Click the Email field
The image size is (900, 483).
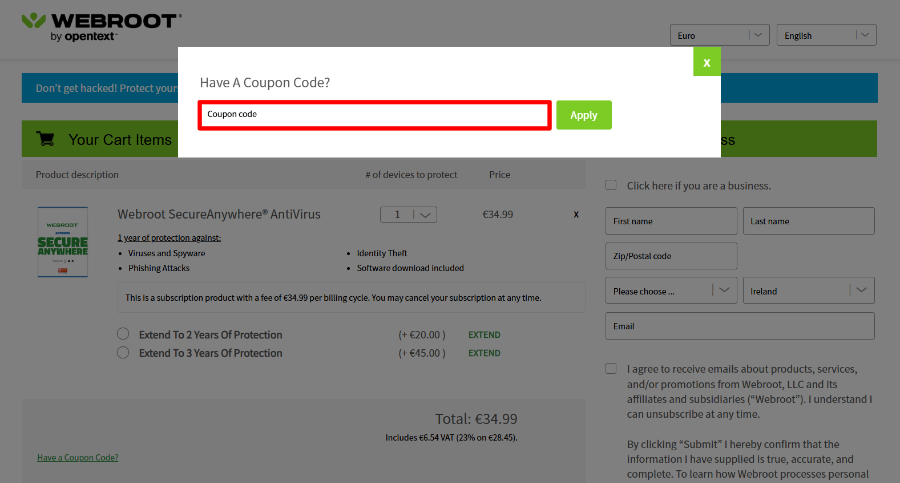(740, 326)
